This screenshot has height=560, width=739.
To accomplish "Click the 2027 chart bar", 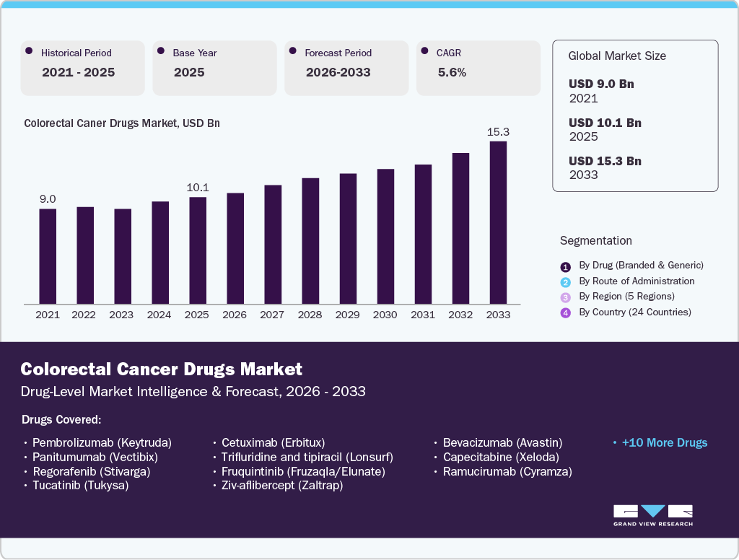I will click(273, 245).
